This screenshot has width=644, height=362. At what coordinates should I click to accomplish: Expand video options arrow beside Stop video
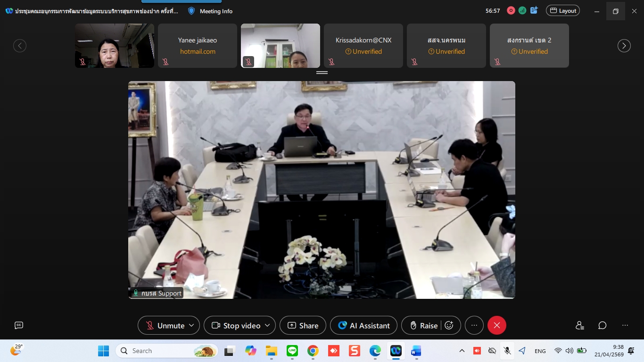[x=267, y=325]
